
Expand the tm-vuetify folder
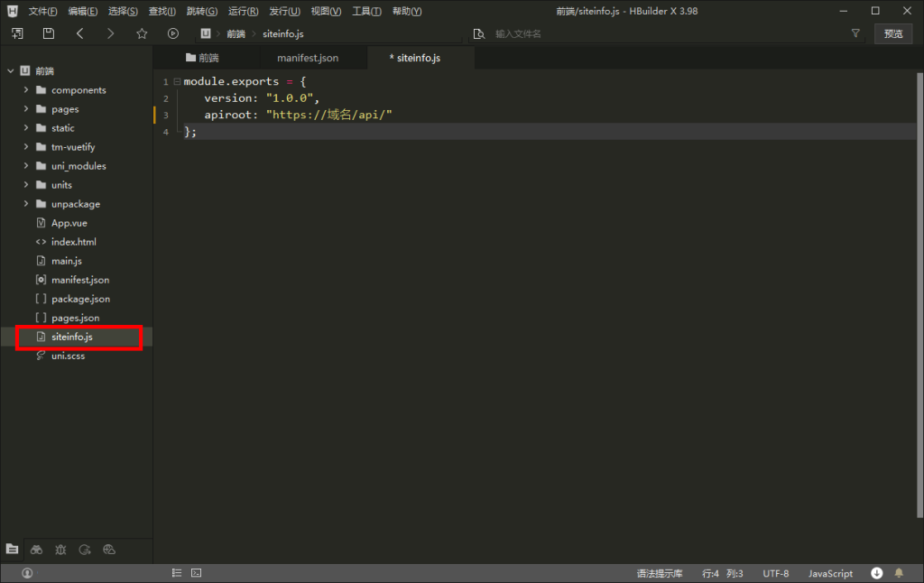[x=26, y=146]
